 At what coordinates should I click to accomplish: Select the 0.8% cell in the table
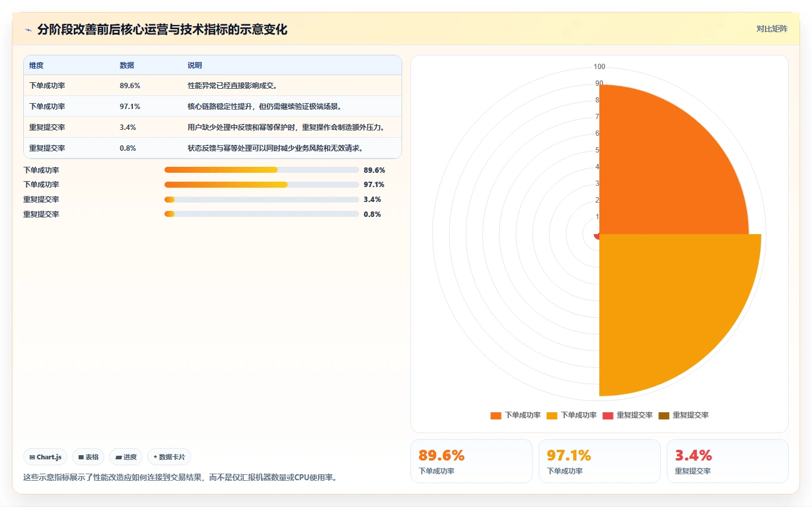tap(127, 148)
